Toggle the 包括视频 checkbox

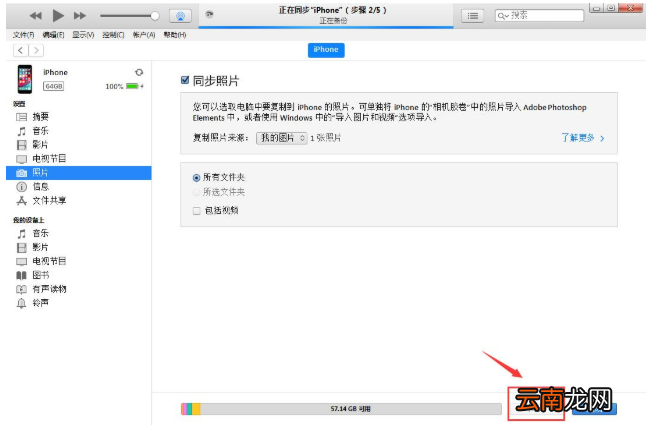197,211
